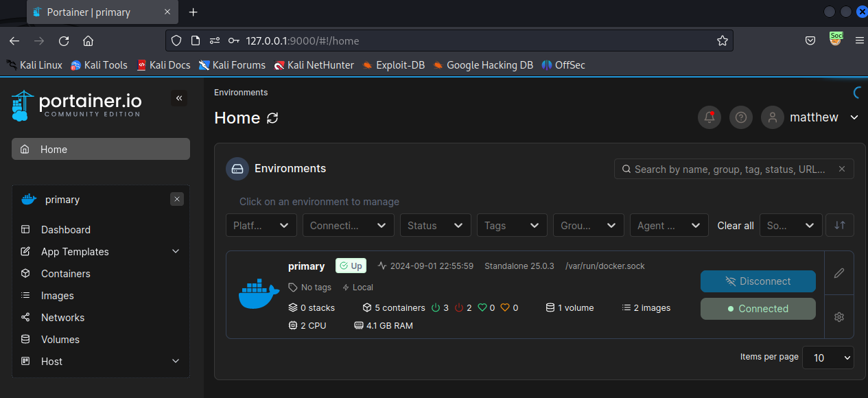Click the 5 containers count

point(394,307)
